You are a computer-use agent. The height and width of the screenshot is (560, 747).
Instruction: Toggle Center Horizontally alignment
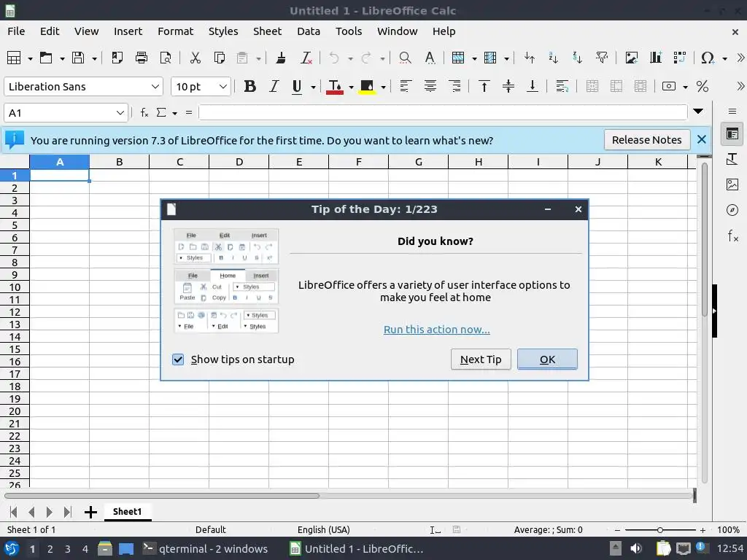coord(430,86)
